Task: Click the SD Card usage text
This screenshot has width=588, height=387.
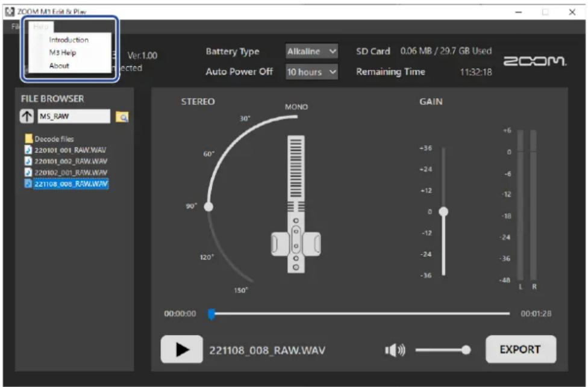Action: point(446,51)
